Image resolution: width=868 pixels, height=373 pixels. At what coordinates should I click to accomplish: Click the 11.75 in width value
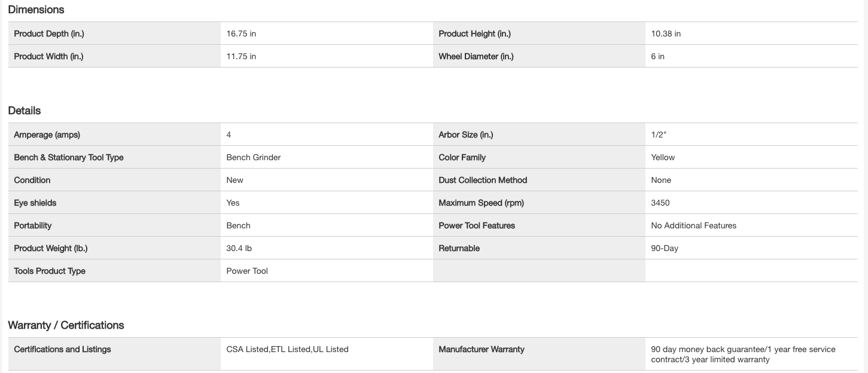click(241, 57)
